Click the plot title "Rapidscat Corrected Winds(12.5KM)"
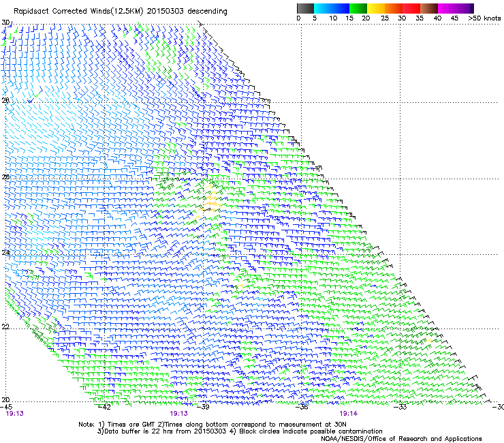 [x=78, y=12]
